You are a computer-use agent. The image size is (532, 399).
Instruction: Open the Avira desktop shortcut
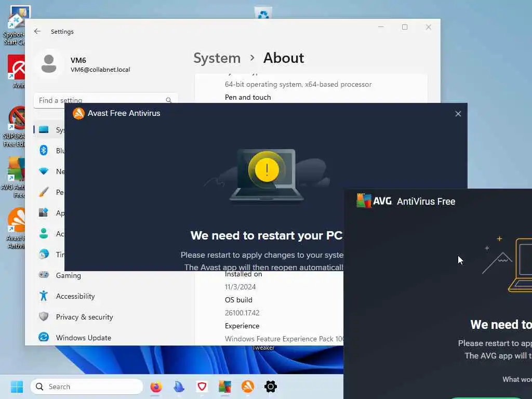point(16,71)
